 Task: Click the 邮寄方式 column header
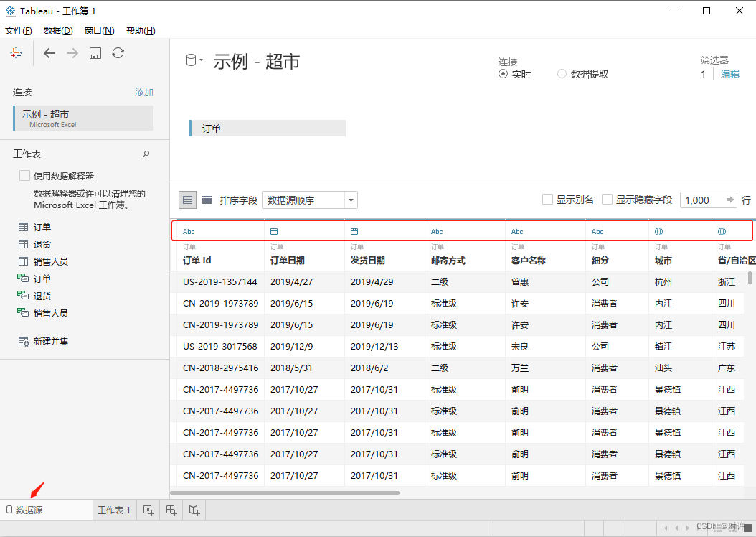tap(448, 261)
